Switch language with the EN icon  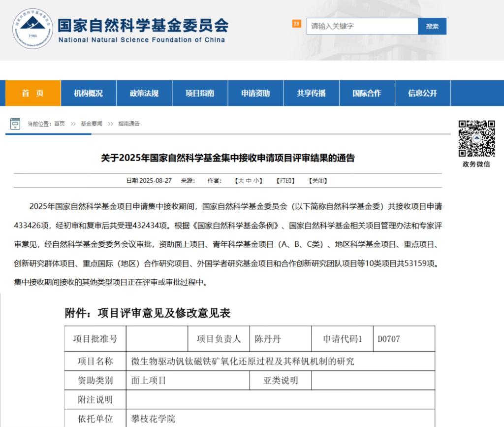click(x=296, y=24)
